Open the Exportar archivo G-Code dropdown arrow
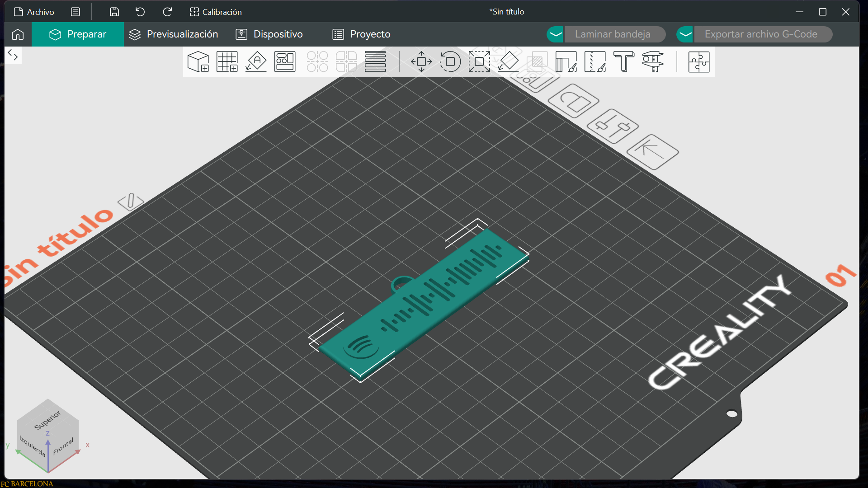The image size is (868, 488). point(685,34)
